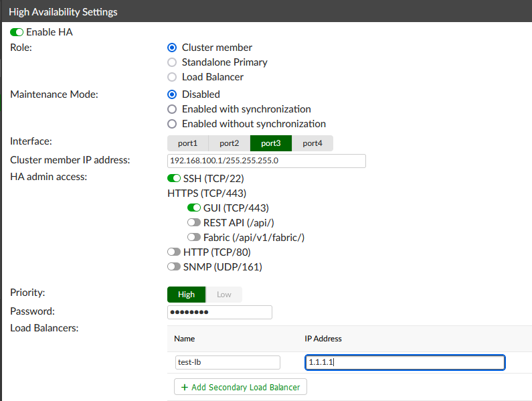Choose port4 as the interface
Image resolution: width=532 pixels, height=401 pixels.
point(312,143)
